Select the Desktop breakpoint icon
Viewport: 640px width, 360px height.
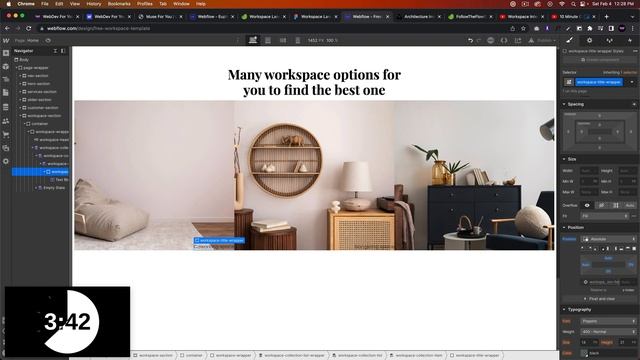click(x=253, y=40)
